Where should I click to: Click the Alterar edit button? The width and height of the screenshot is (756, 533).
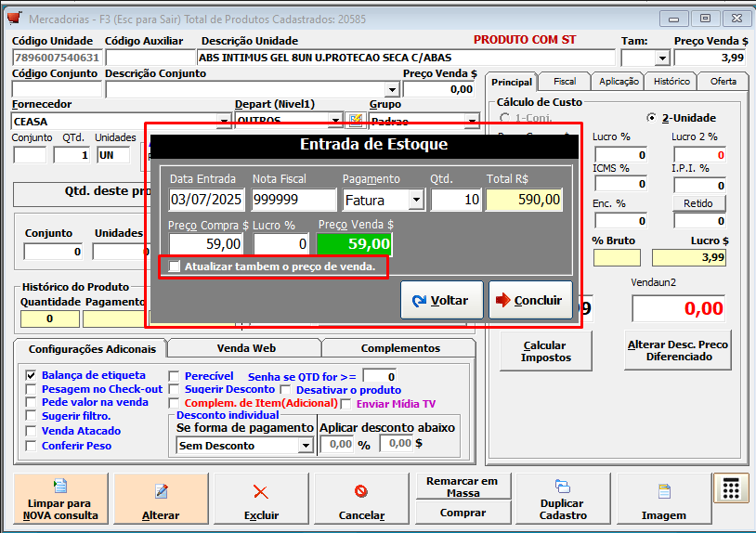tap(162, 500)
